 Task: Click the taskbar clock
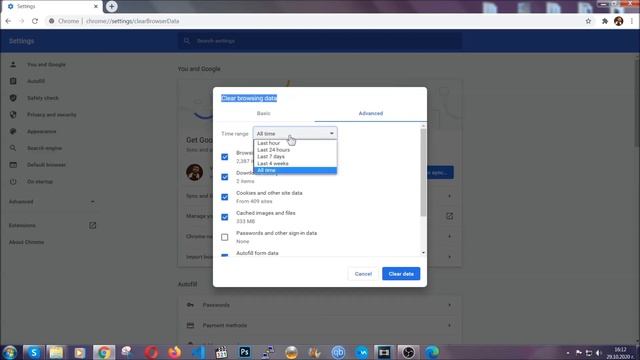coord(620,353)
